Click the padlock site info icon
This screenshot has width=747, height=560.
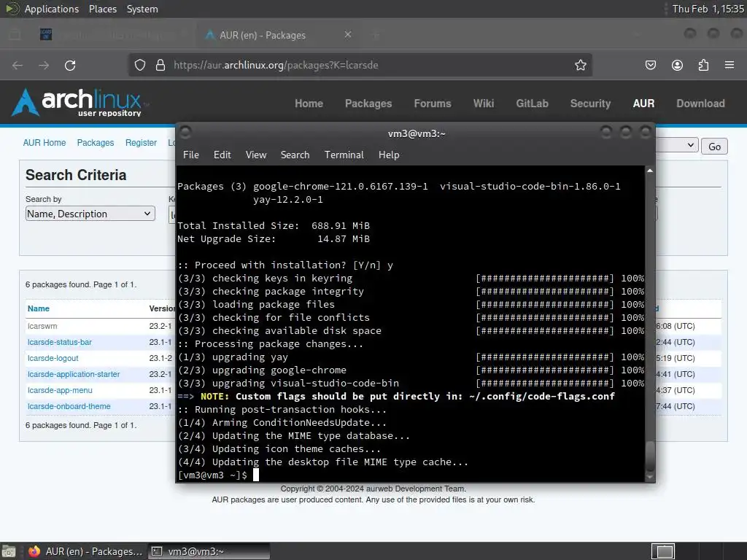(160, 65)
